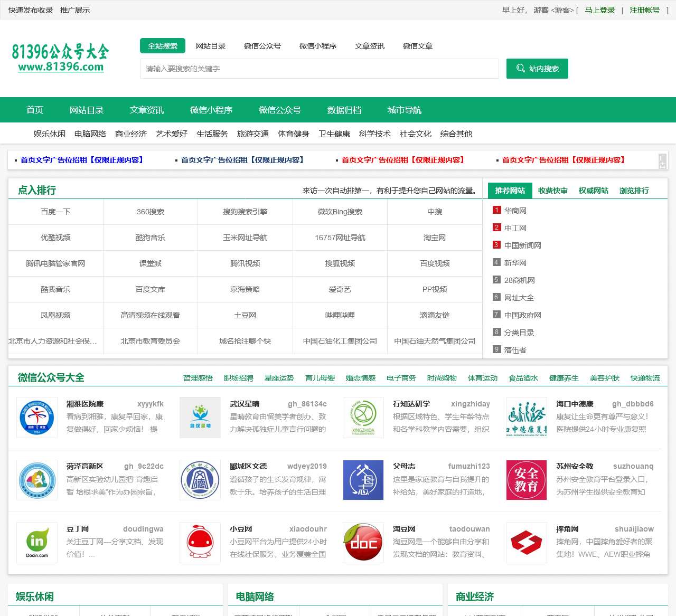Open the 海口中德康 account logo

(527, 417)
